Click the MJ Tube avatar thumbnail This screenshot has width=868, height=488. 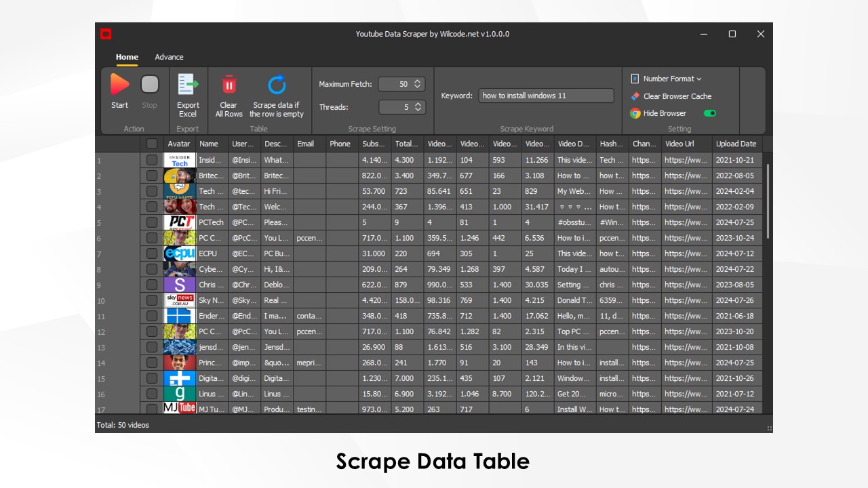pyautogui.click(x=180, y=408)
